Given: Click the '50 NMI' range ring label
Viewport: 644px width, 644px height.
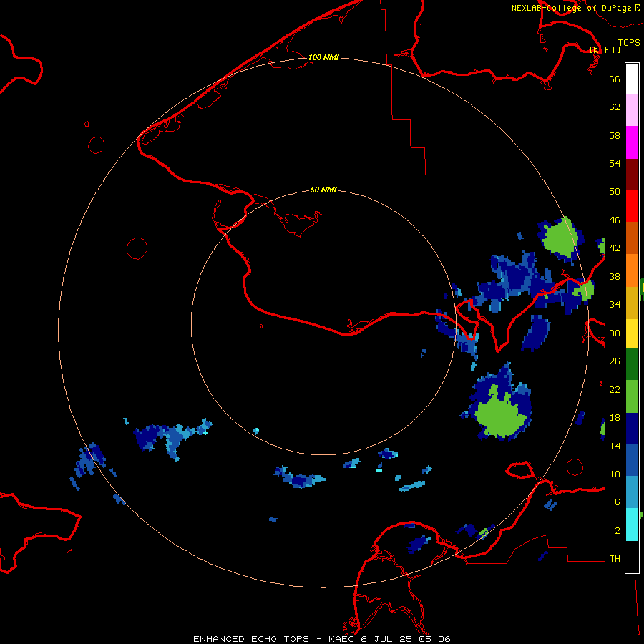Looking at the screenshot, I should coord(323,190).
